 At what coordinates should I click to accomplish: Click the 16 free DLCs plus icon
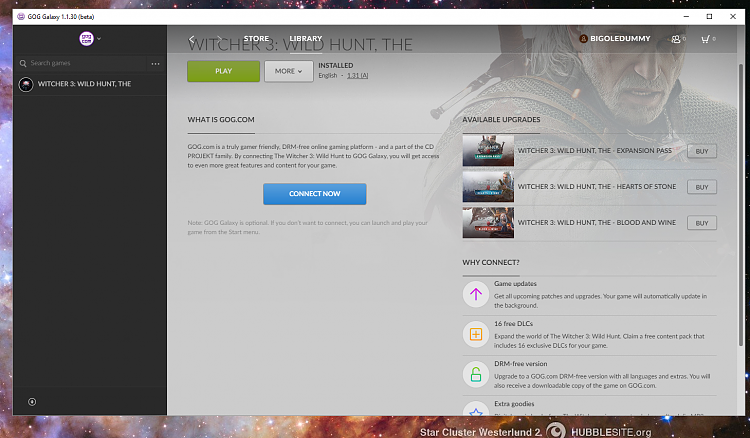(475, 334)
